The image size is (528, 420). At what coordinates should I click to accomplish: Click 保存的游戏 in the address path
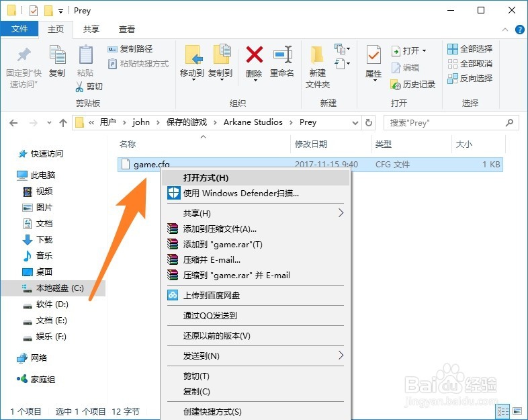point(187,122)
